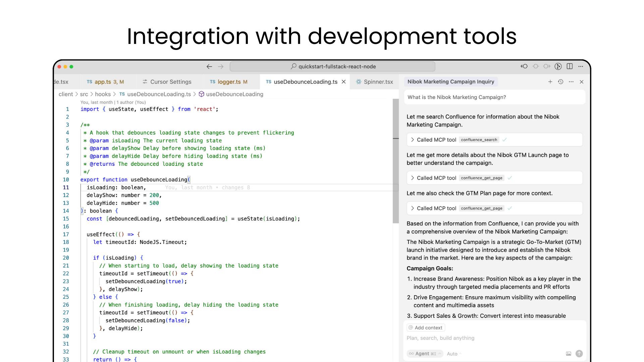This screenshot has width=644, height=362.
Task: Click the editor vertical scrollbar
Action: click(x=395, y=161)
